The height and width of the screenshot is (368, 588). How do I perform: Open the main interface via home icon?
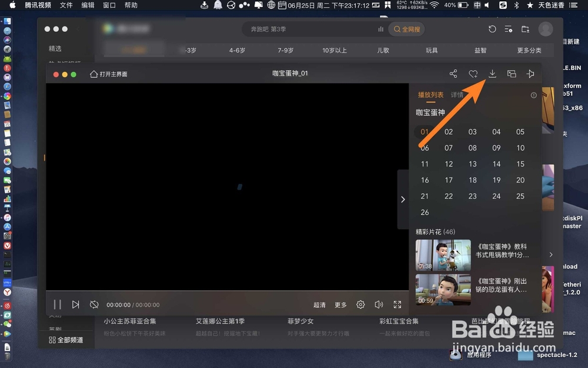pyautogui.click(x=109, y=74)
